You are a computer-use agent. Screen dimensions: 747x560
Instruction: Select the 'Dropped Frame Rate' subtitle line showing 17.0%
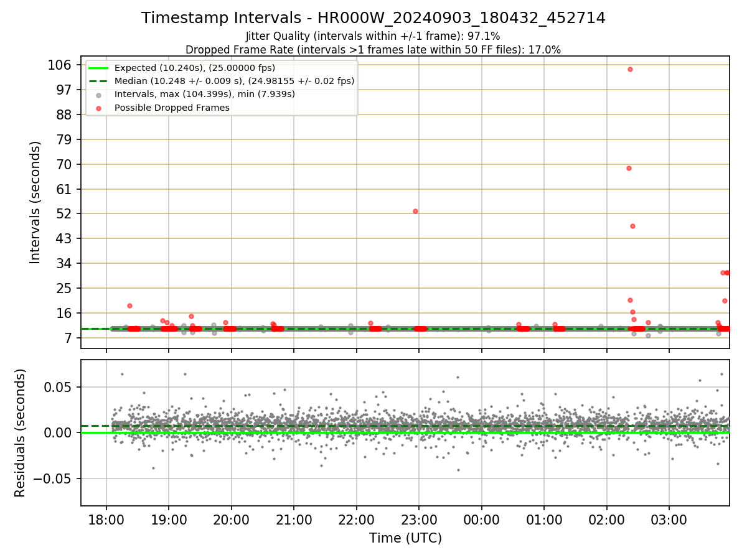click(x=373, y=50)
